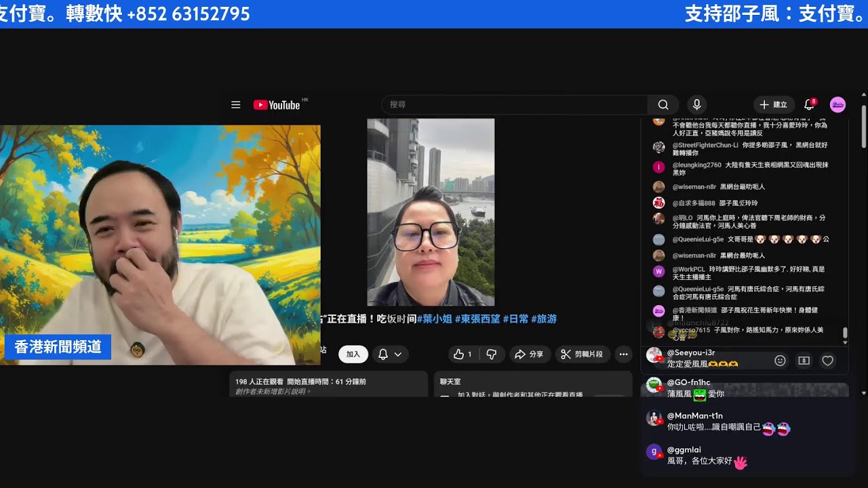This screenshot has width=868, height=488.
Task: Open hashtag #日常 link
Action: click(x=515, y=319)
